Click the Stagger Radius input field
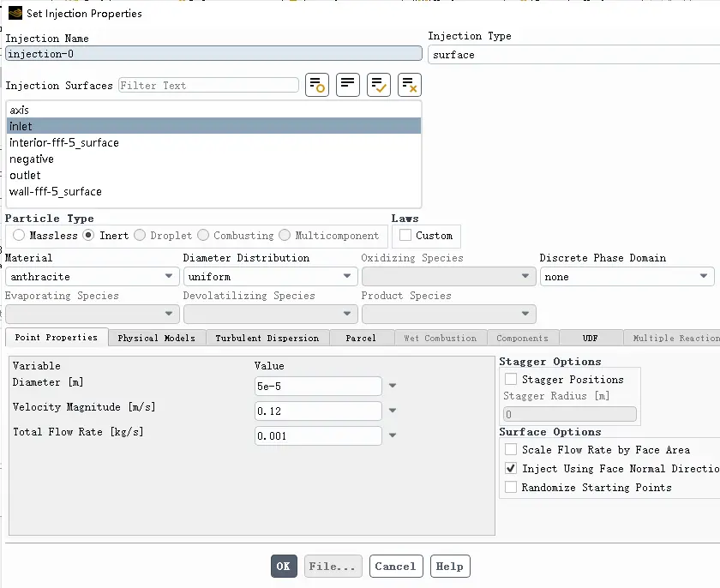This screenshot has width=720, height=588. 570,414
